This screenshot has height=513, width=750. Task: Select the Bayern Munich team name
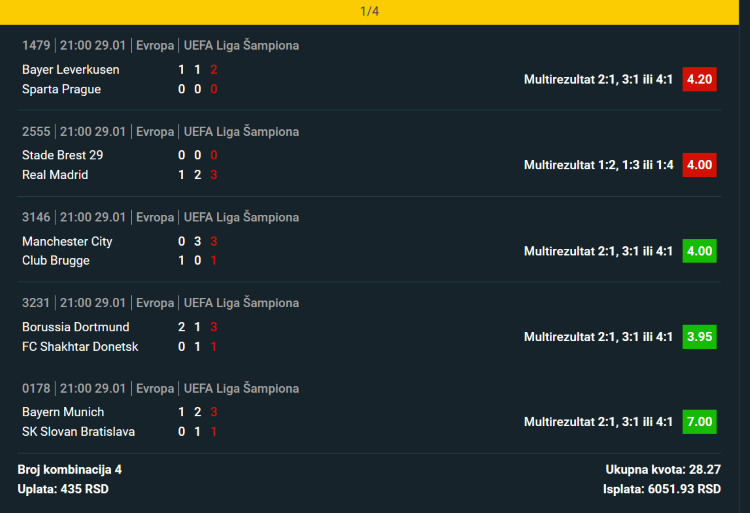pyautogui.click(x=63, y=412)
